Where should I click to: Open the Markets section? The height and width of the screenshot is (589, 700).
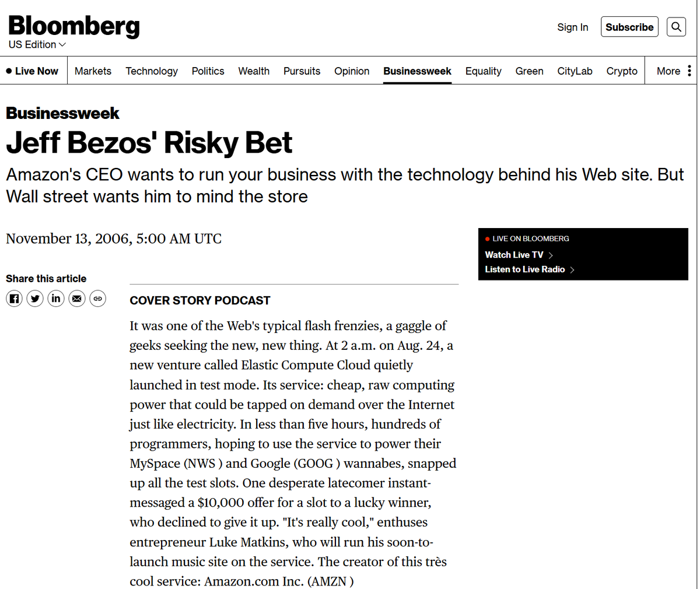coord(93,71)
